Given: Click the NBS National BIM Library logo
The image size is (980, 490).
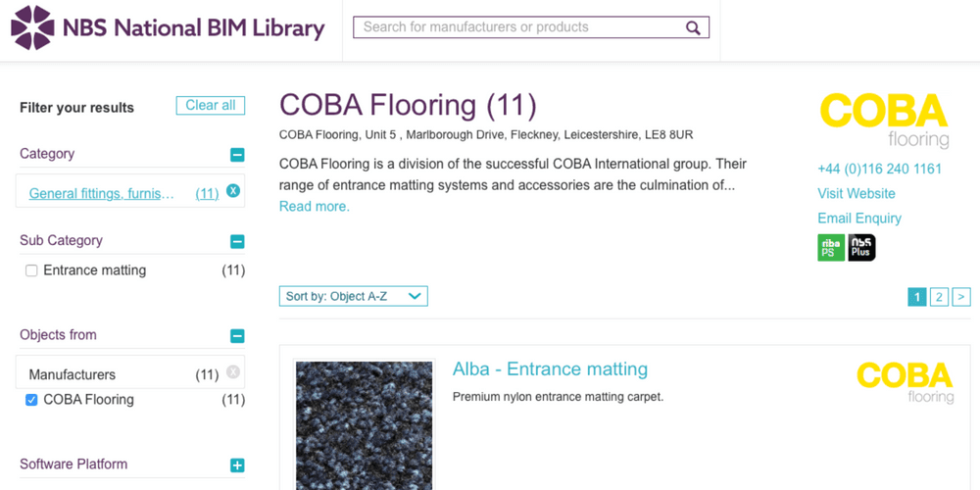Looking at the screenshot, I should pyautogui.click(x=168, y=27).
